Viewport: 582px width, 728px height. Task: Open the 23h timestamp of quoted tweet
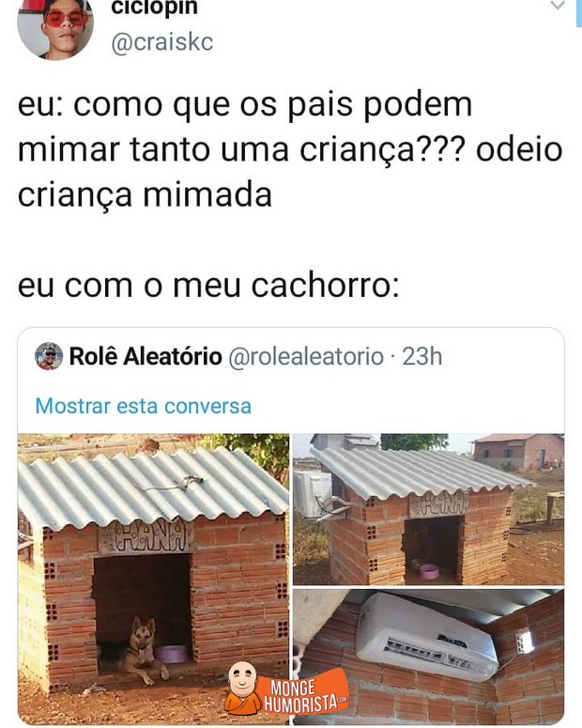(x=421, y=357)
